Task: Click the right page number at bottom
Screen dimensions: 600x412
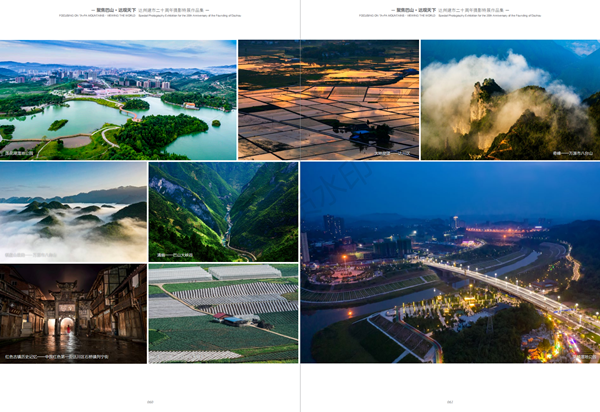Action: (451, 402)
